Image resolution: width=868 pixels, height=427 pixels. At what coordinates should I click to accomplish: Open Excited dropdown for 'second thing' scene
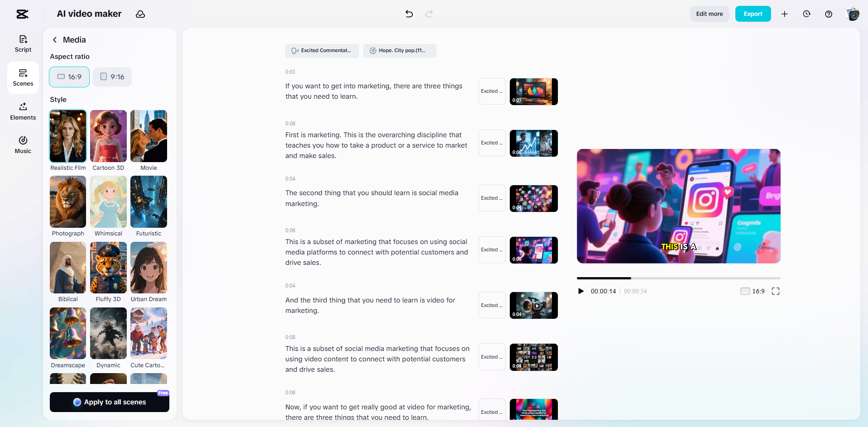pos(492,198)
